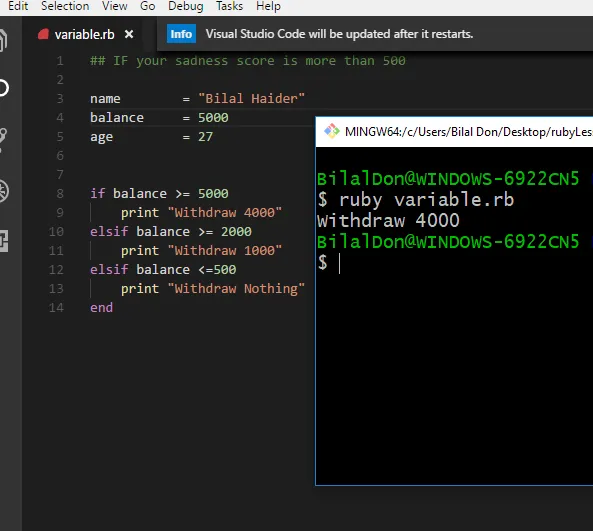This screenshot has width=593, height=531.
Task: Place cursor at terminal prompt line
Action: click(x=455, y=263)
